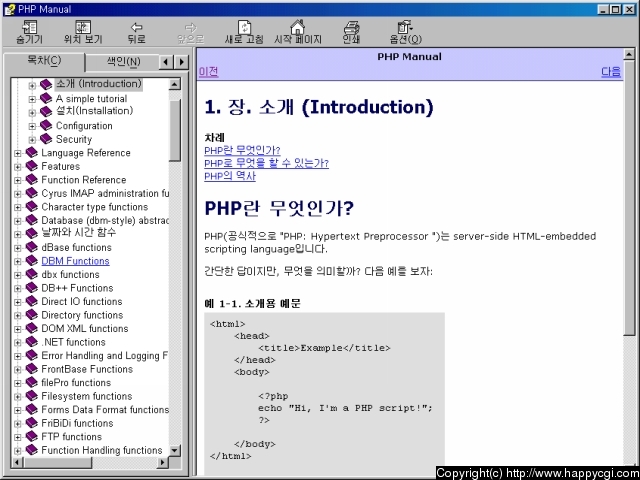Click the book icon beside Language Reference
Screen dimensions: 640x480
[31, 152]
